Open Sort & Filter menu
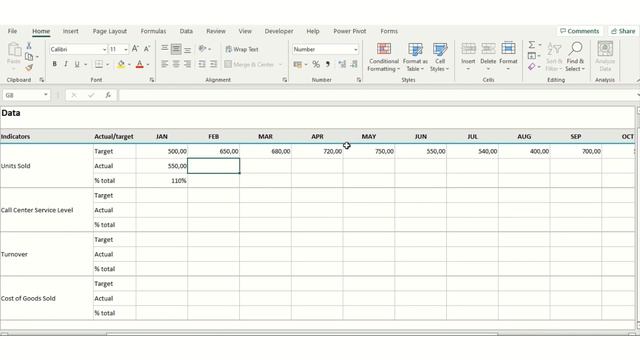The height and width of the screenshot is (360, 640). tap(554, 57)
